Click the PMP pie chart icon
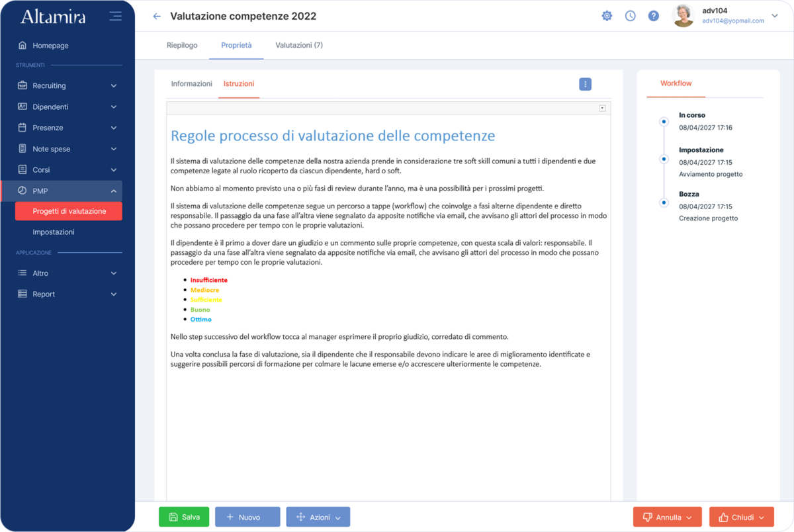 click(22, 191)
